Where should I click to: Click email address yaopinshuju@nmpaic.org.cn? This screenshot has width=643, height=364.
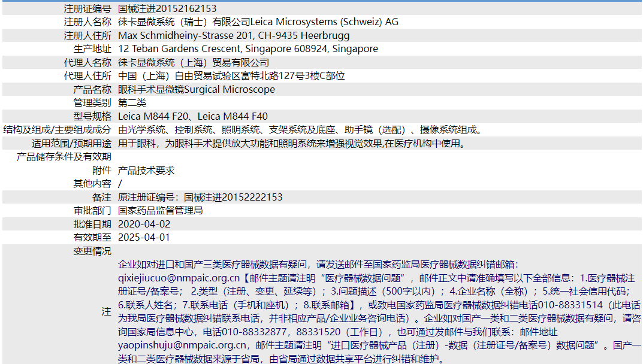pos(183,345)
